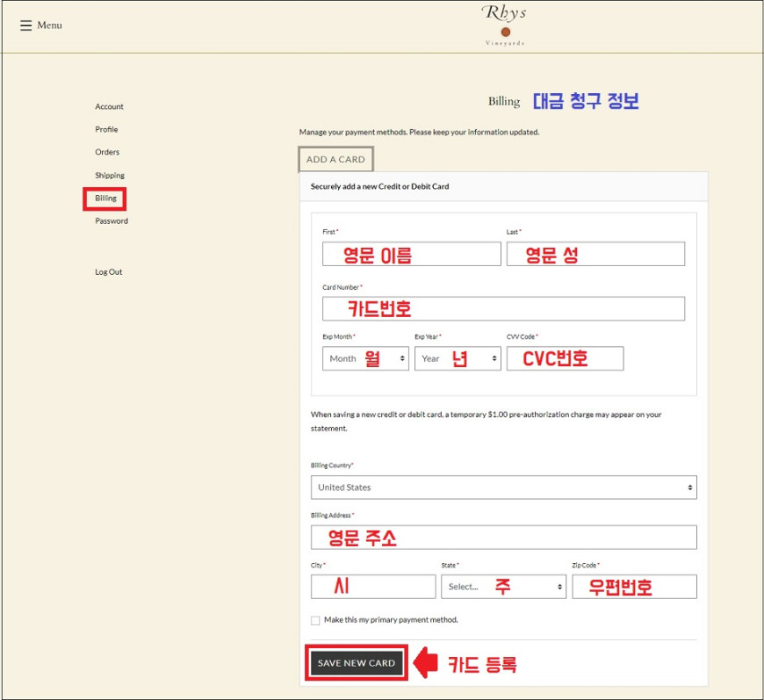The width and height of the screenshot is (764, 700).
Task: Open Shipping in sidebar
Action: pos(110,175)
